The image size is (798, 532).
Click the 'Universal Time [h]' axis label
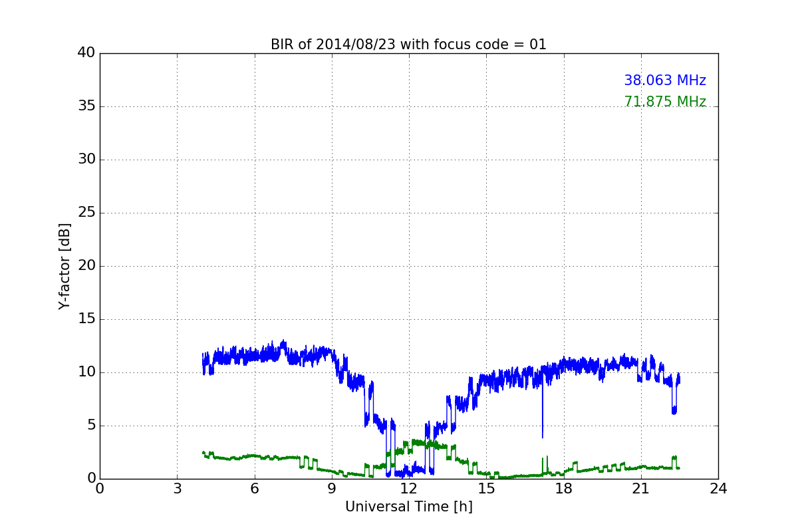408,507
